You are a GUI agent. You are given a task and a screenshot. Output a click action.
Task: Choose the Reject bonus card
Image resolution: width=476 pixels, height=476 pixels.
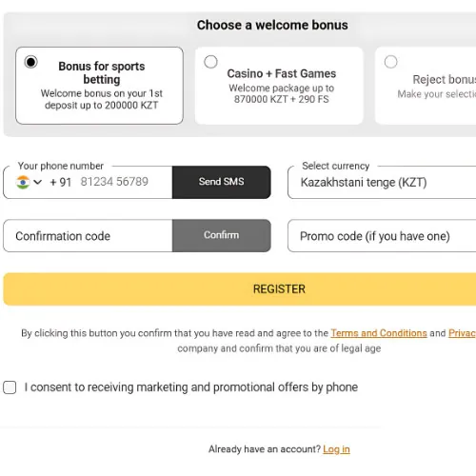[426, 86]
